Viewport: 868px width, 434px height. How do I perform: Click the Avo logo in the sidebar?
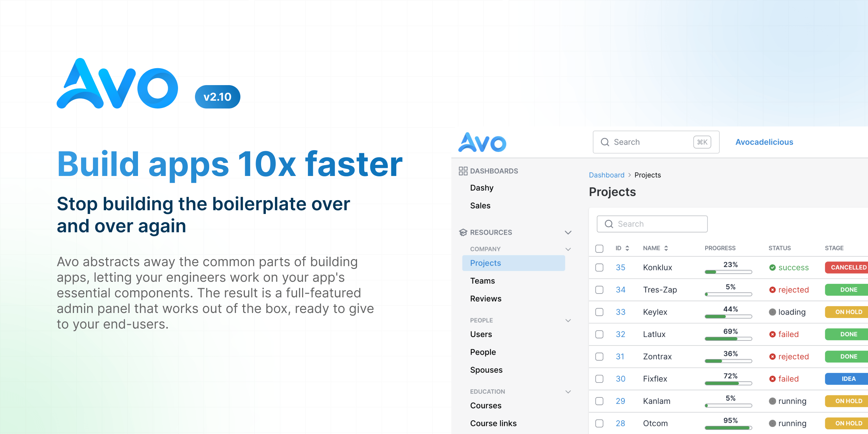(x=482, y=142)
